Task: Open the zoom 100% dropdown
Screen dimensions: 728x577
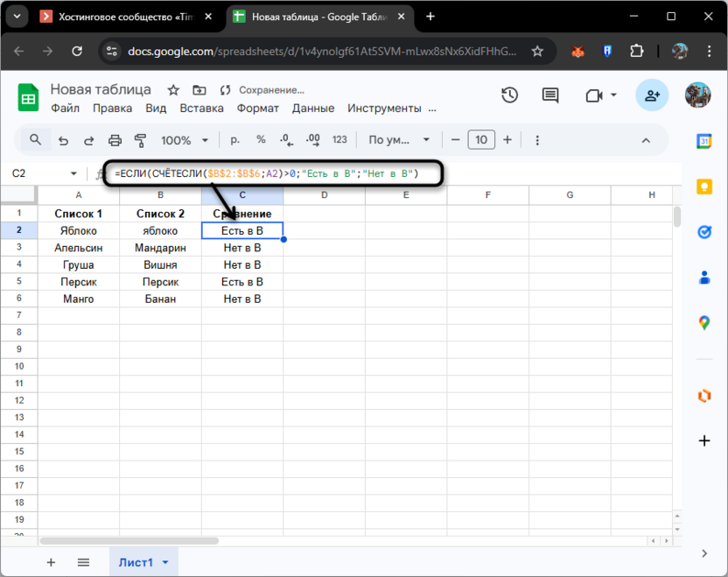Action: click(185, 140)
